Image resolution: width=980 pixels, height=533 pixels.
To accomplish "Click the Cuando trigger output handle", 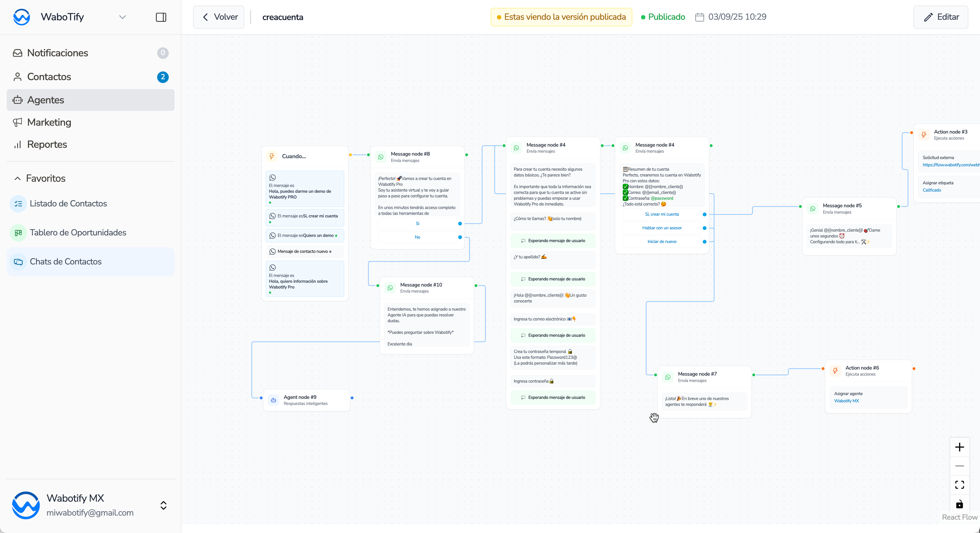I will point(350,155).
